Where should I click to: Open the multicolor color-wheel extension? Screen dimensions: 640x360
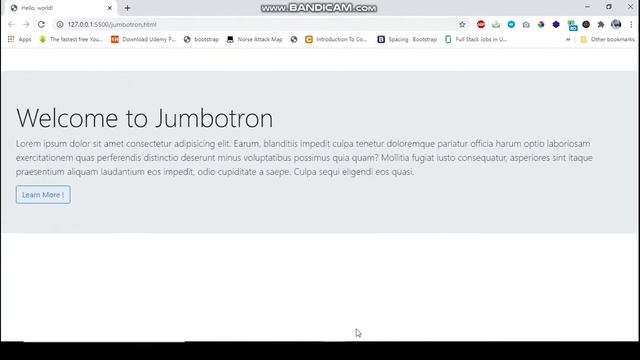click(541, 24)
